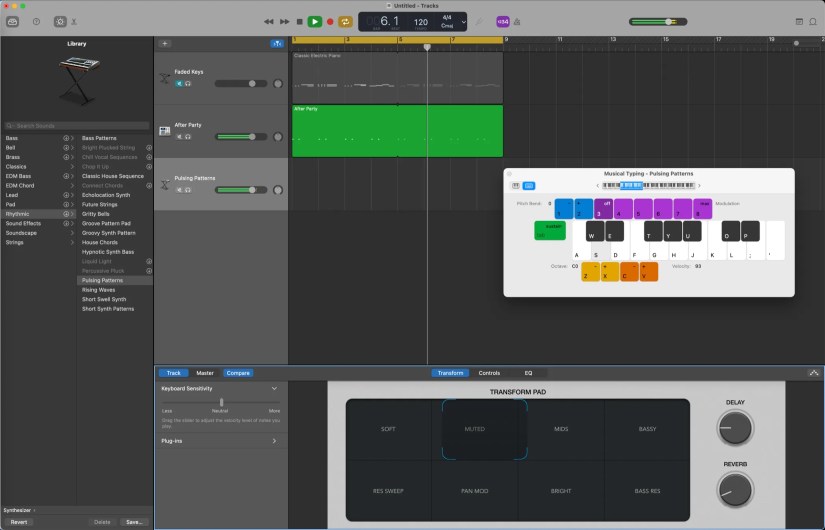This screenshot has height=530, width=825.
Task: Click the Pulsing Patterns pan knob
Action: click(278, 190)
